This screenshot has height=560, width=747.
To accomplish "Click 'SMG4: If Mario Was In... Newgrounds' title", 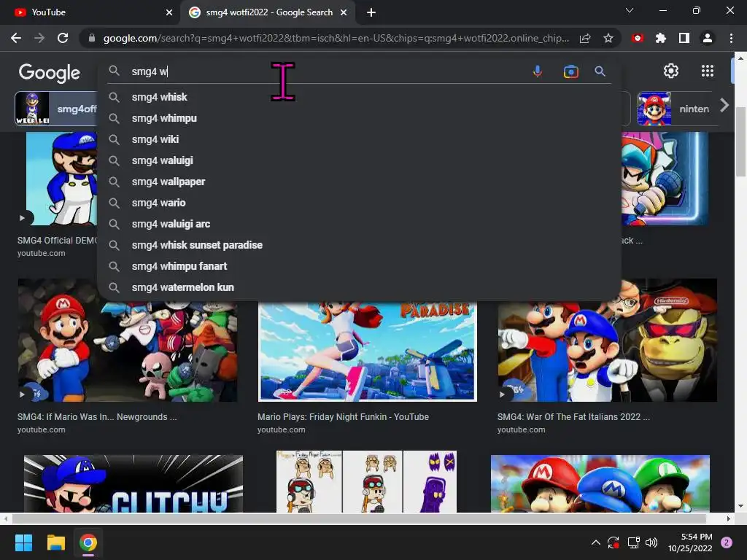I will 97,416.
